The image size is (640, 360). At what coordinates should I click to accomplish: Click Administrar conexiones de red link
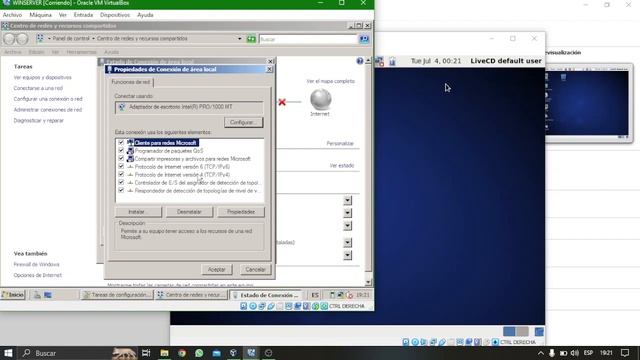click(x=47, y=109)
